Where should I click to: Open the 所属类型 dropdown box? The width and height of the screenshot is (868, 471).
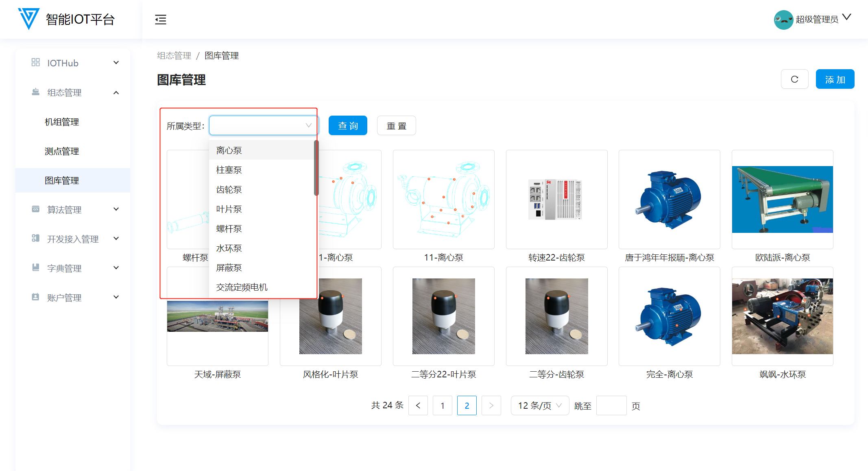tap(263, 125)
